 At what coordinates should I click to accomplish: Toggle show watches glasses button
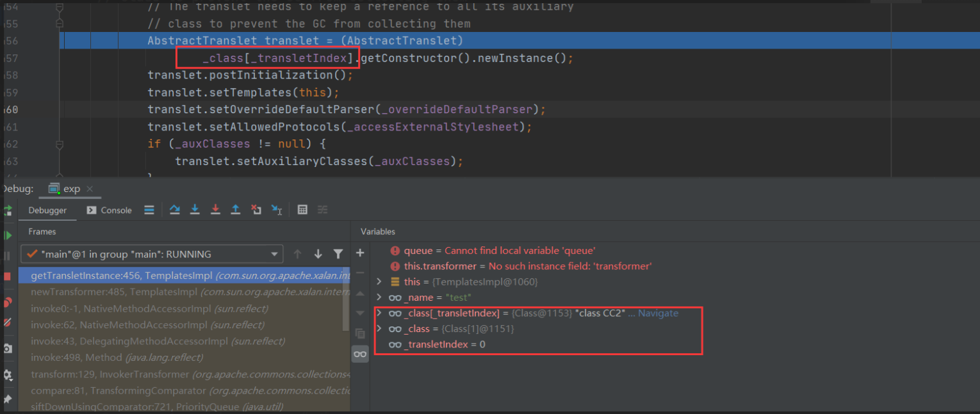click(360, 354)
